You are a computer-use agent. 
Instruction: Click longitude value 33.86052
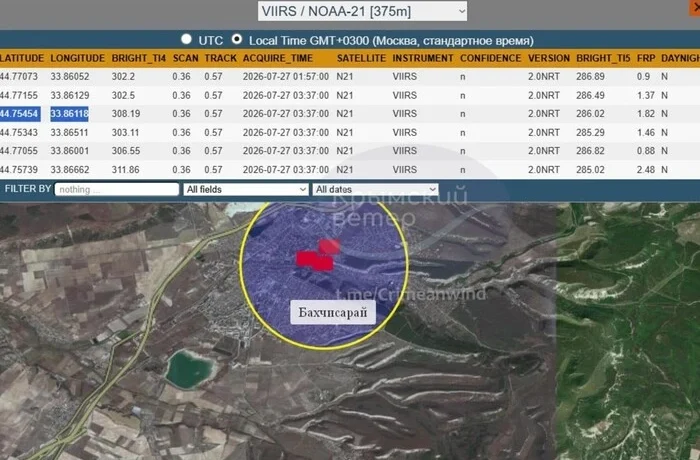coord(70,76)
